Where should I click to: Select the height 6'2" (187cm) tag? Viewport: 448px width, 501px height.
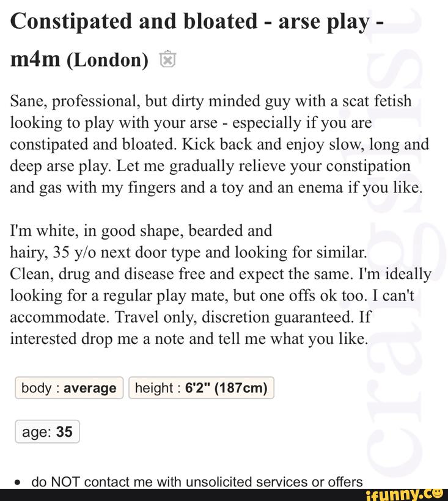[201, 388]
